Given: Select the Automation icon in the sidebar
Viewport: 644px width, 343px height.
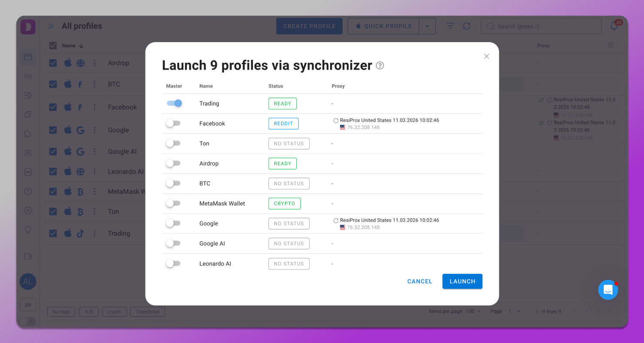Looking at the screenshot, I should [x=28, y=95].
